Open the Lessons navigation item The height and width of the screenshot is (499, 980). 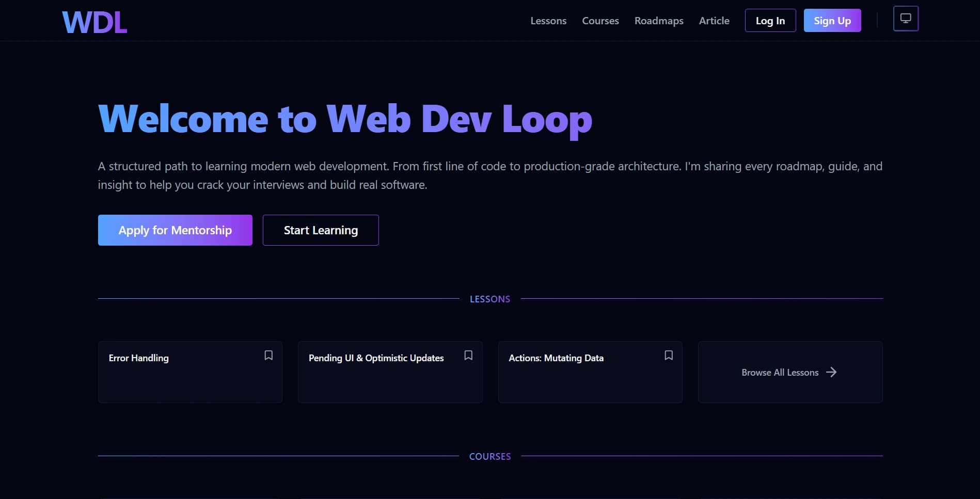point(548,21)
